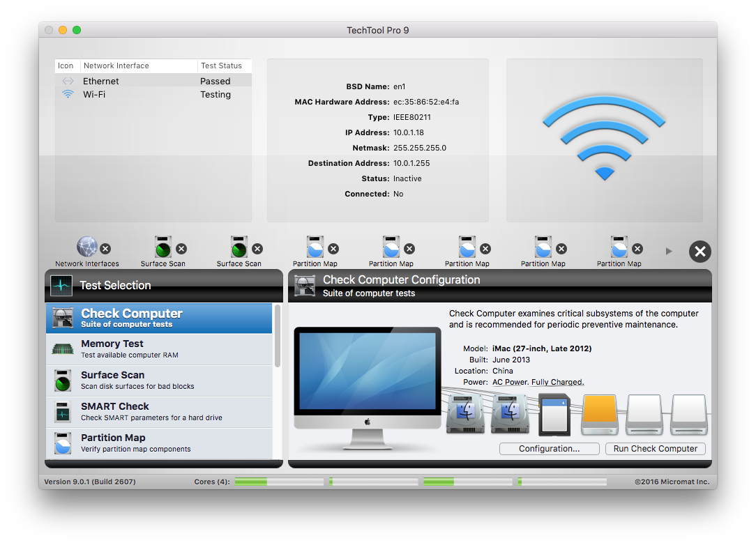Choose Partition Map: Verify partition map components
The height and width of the screenshot is (545, 756).
coord(159,443)
